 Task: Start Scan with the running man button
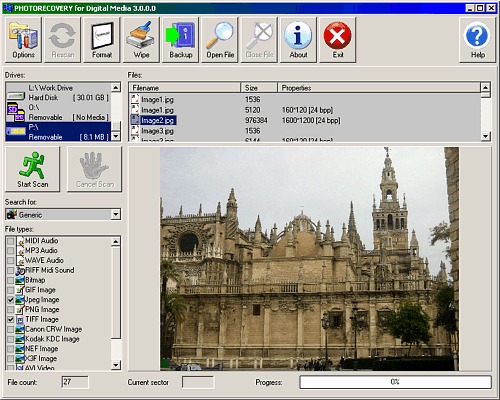(33, 169)
